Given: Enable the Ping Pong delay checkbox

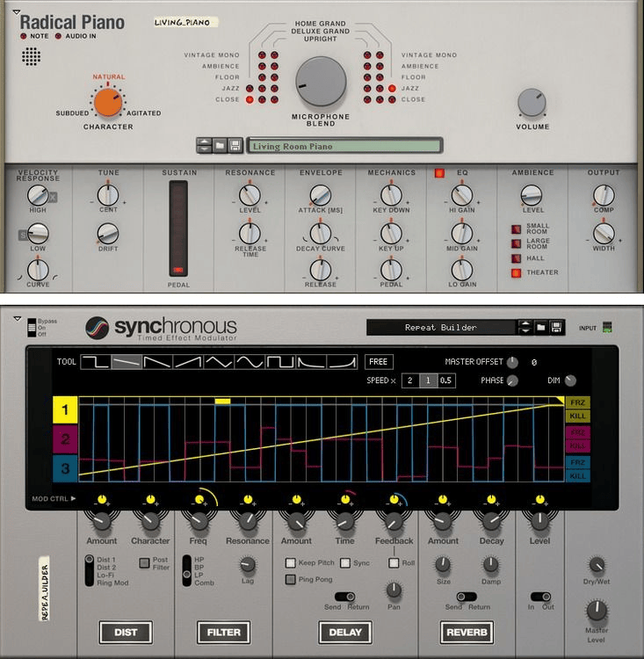Looking at the screenshot, I should point(290,579).
